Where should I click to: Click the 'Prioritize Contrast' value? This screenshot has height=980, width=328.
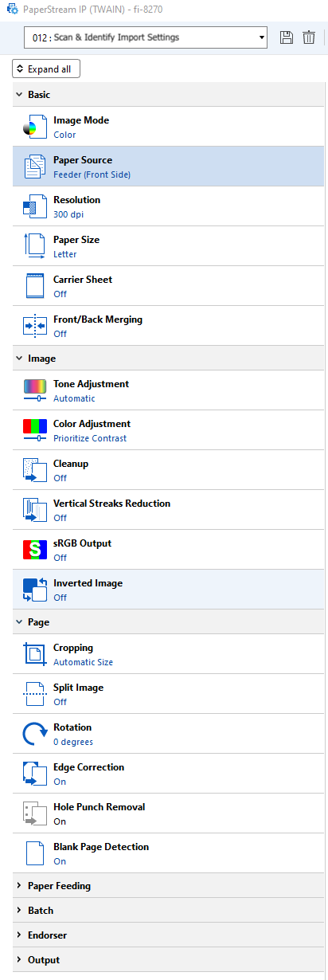pyautogui.click(x=90, y=438)
